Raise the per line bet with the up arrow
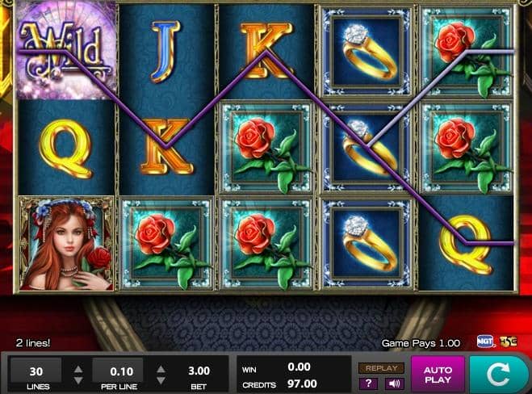 tap(161, 369)
